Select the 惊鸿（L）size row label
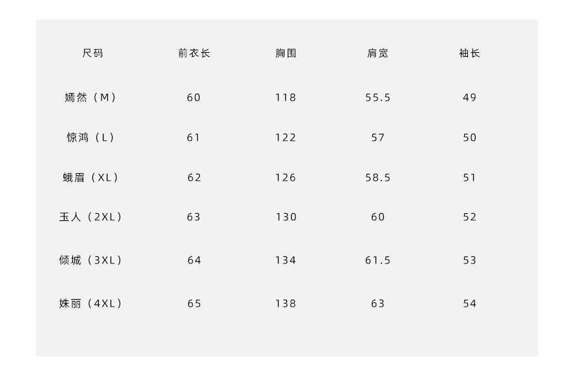Image resolution: width=574 pixels, height=392 pixels. 91,138
